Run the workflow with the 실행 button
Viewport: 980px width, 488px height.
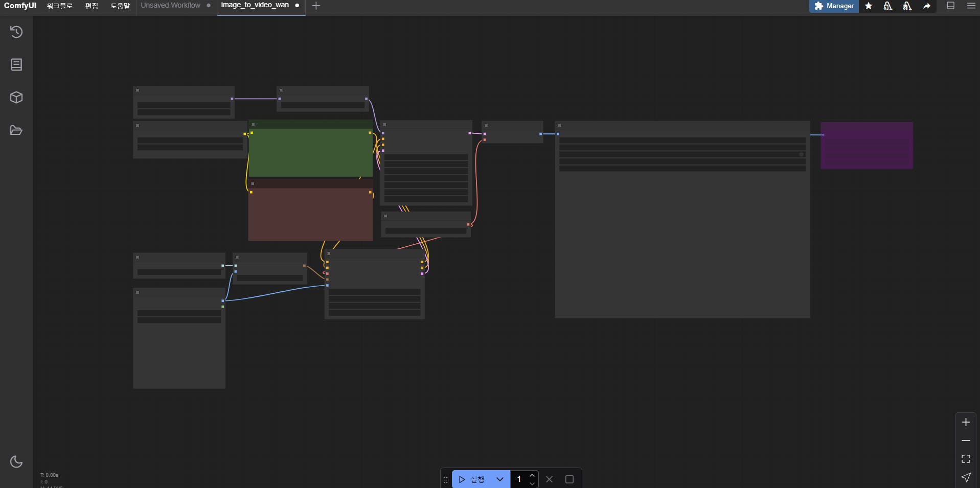click(x=472, y=479)
